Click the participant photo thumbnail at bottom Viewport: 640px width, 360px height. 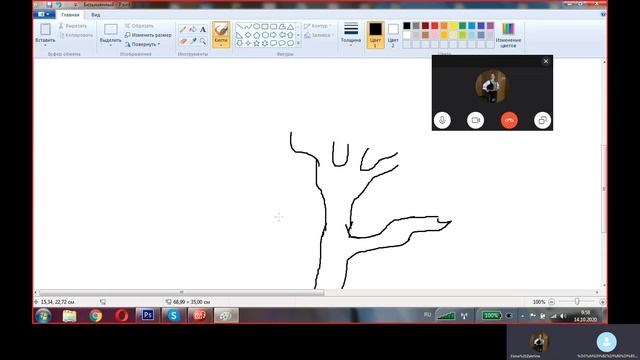click(539, 342)
